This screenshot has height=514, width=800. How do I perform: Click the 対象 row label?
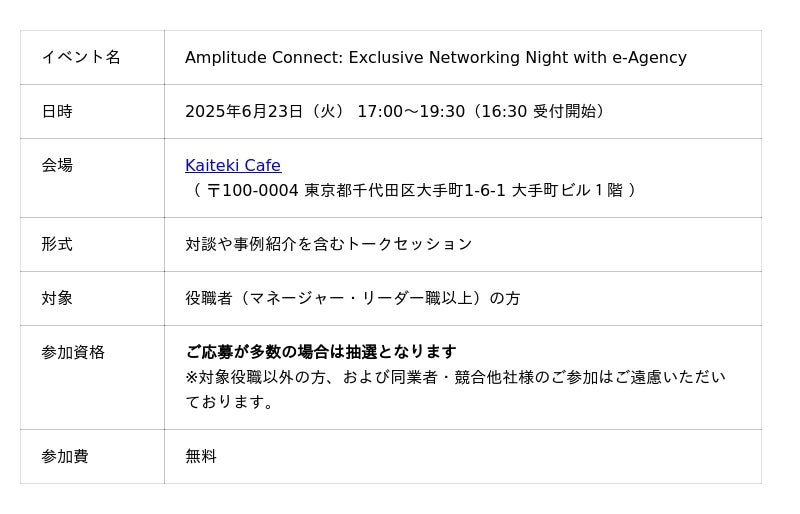click(x=57, y=298)
